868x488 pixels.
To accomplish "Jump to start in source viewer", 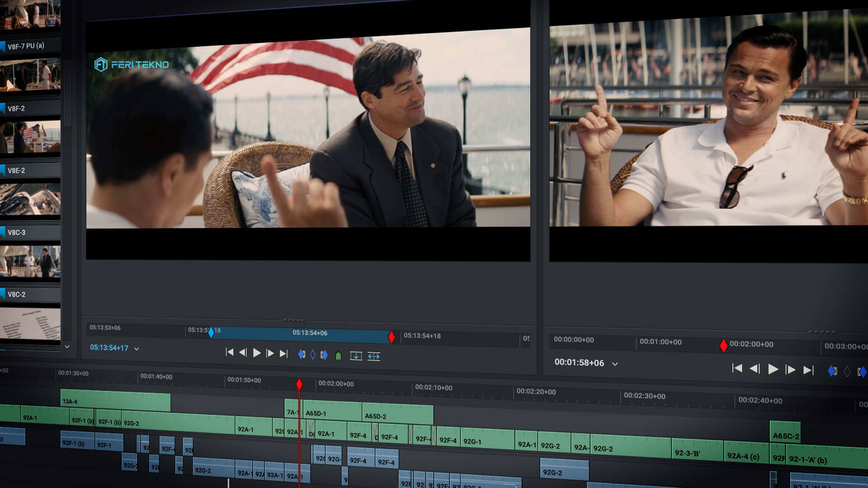I will [x=230, y=352].
